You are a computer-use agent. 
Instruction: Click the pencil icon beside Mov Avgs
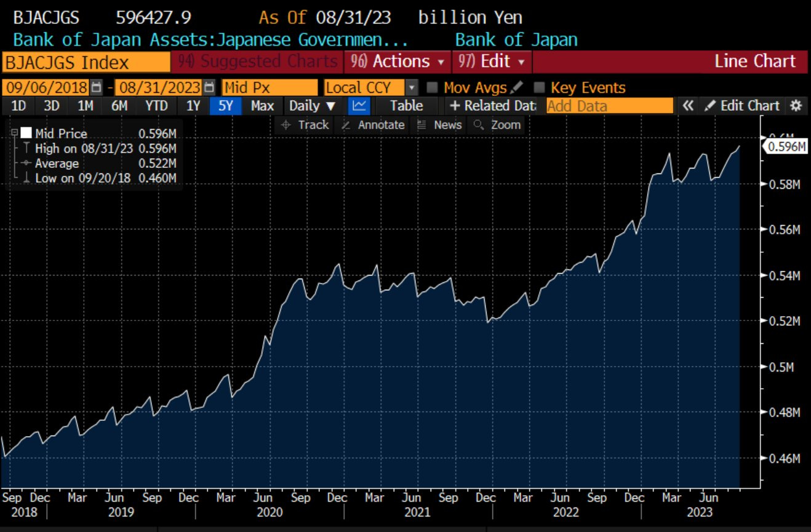tap(517, 87)
